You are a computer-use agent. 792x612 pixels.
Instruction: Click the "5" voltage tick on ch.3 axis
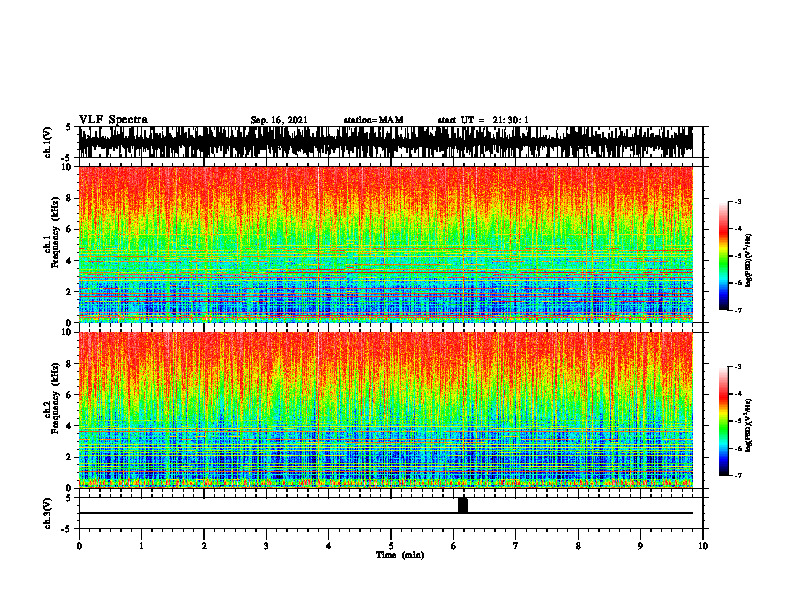(x=68, y=497)
